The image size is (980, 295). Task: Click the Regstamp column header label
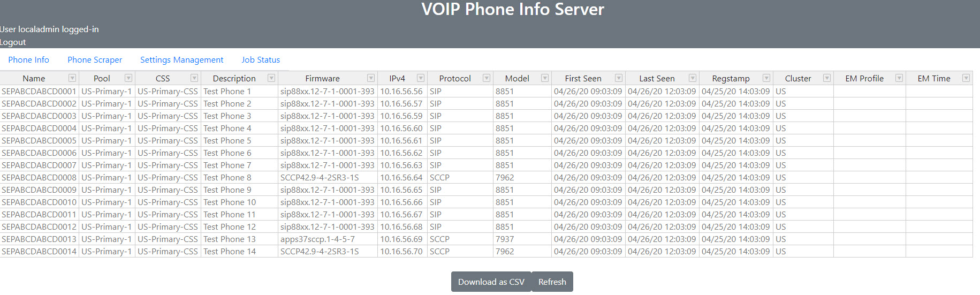(x=731, y=79)
